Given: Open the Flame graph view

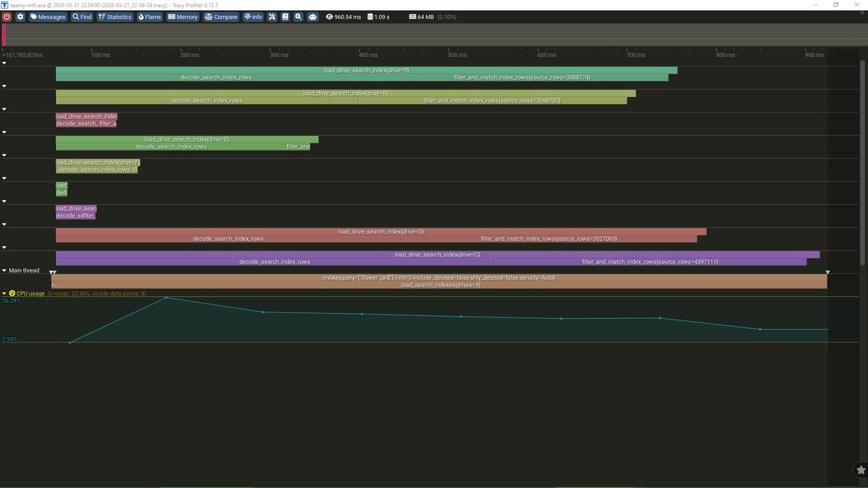Looking at the screenshot, I should coord(150,17).
